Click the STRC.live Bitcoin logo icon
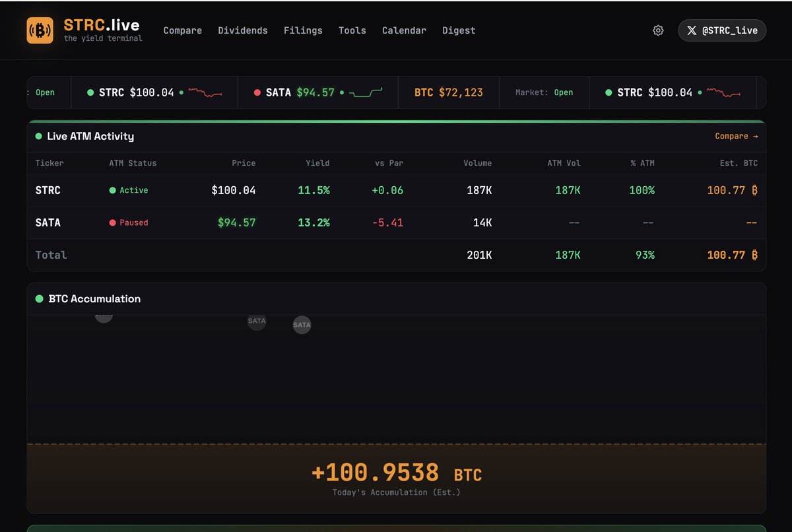Image resolution: width=792 pixels, height=532 pixels. [x=40, y=30]
